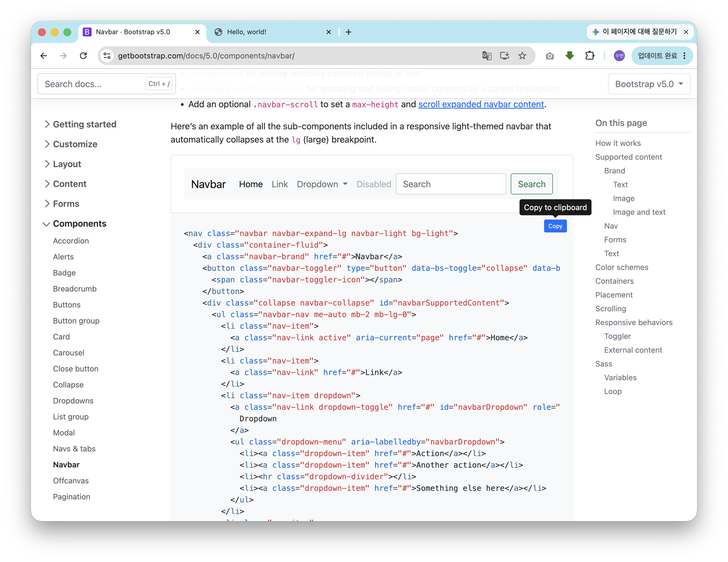Dismiss the ask-about-this-page chip

click(686, 32)
